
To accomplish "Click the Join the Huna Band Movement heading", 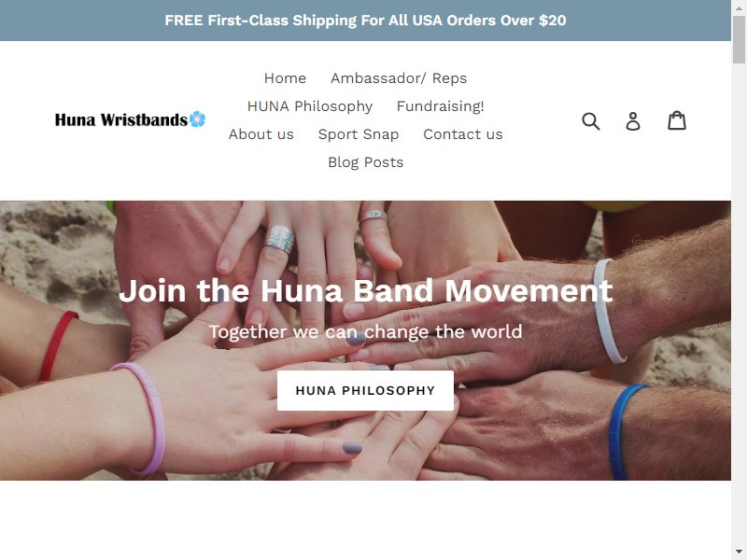I will [365, 290].
